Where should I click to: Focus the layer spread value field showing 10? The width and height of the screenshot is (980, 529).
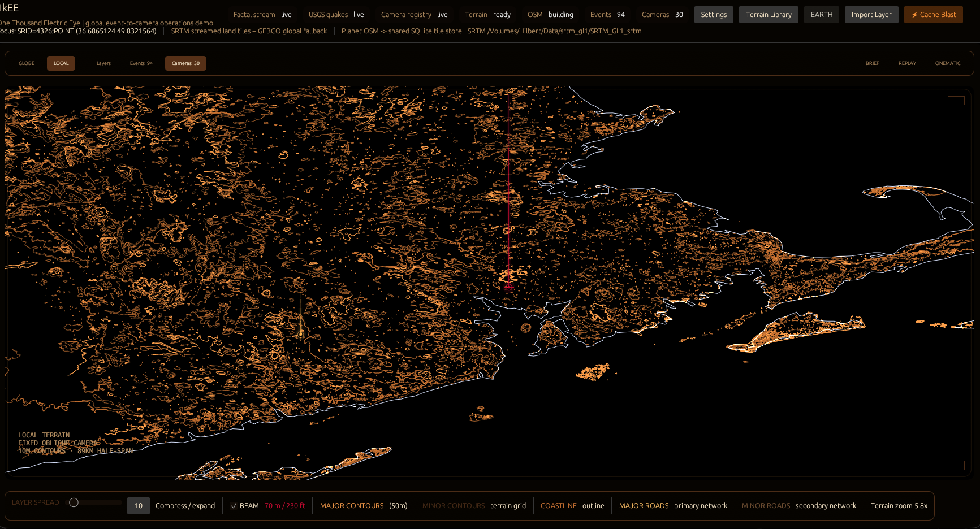[139, 506]
